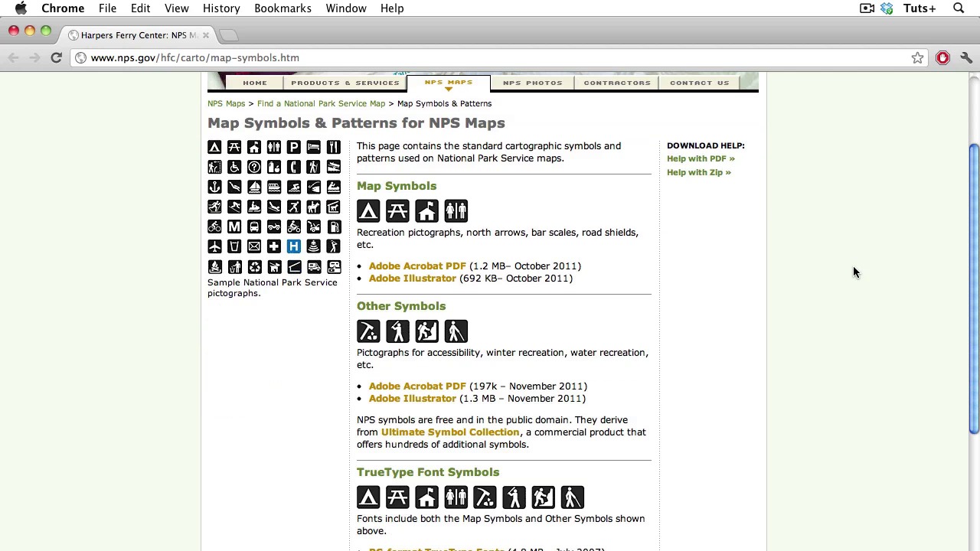Click the telephone pictograph in sample grid

(294, 167)
